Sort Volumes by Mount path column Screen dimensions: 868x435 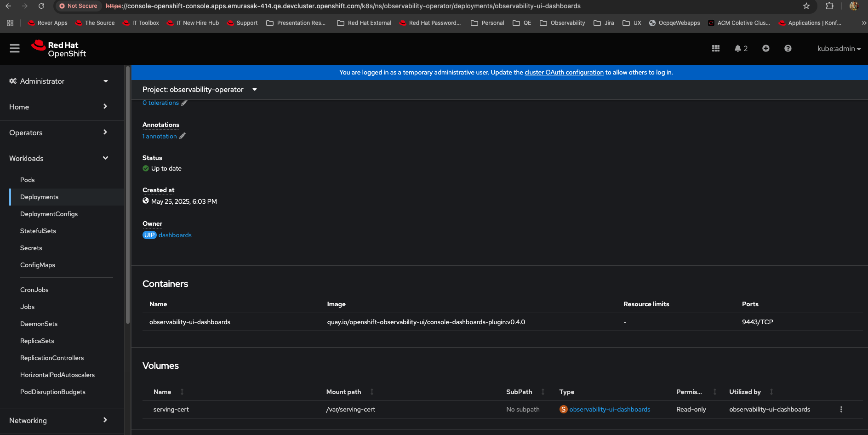pos(372,392)
